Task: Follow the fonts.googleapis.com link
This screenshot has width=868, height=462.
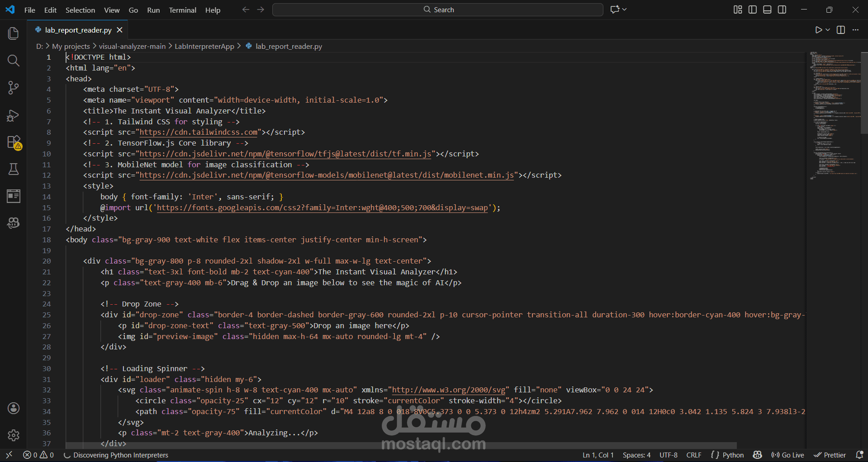Action: tap(323, 208)
